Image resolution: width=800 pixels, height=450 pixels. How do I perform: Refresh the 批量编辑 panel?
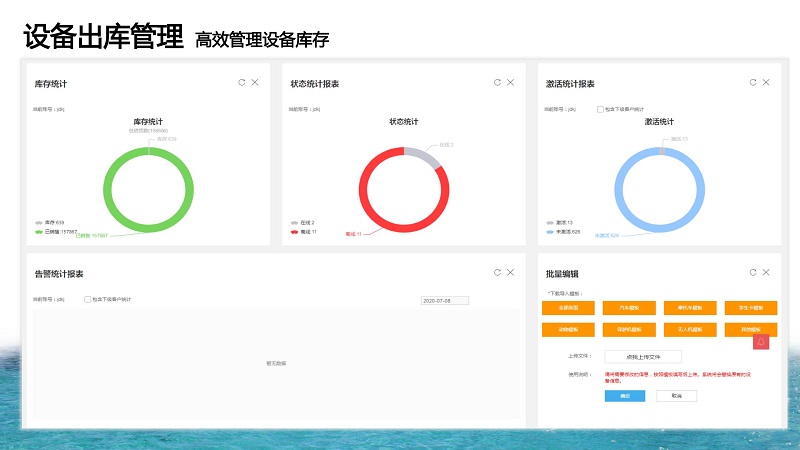click(753, 272)
